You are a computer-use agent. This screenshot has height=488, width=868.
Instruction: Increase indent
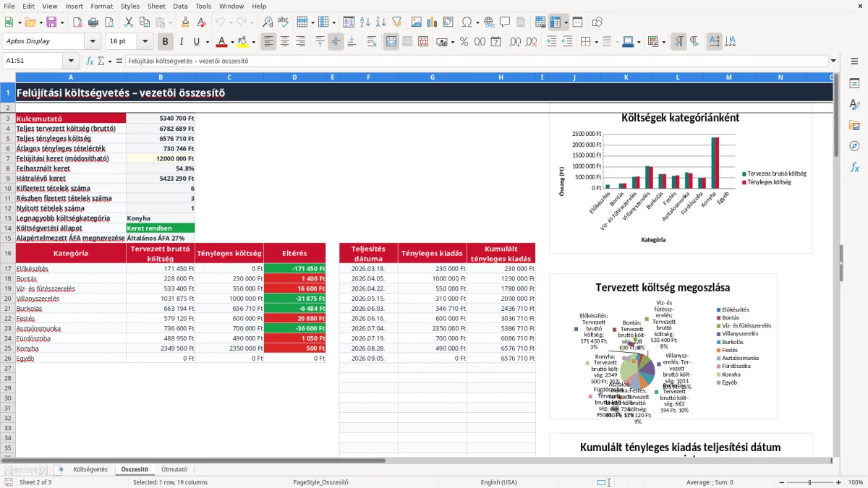pos(551,42)
